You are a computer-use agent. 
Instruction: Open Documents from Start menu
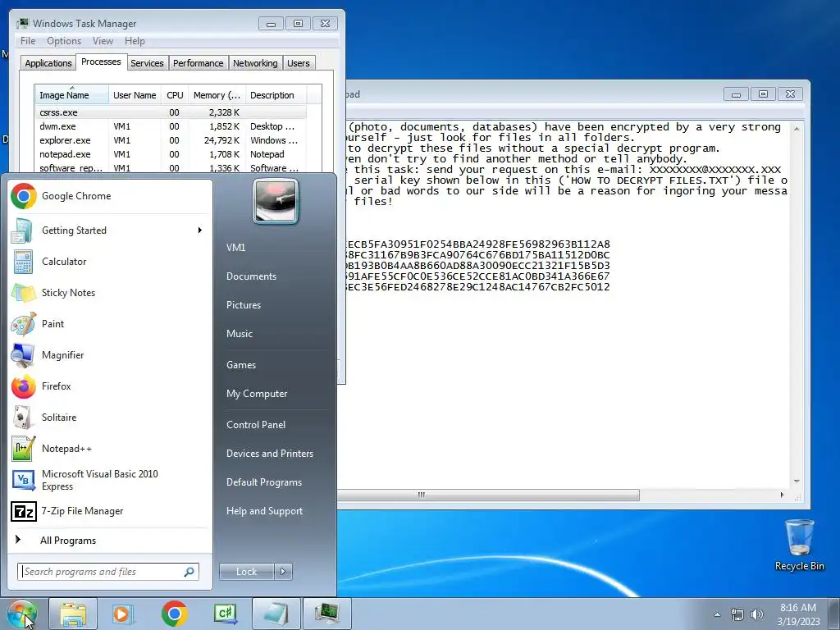coord(251,276)
